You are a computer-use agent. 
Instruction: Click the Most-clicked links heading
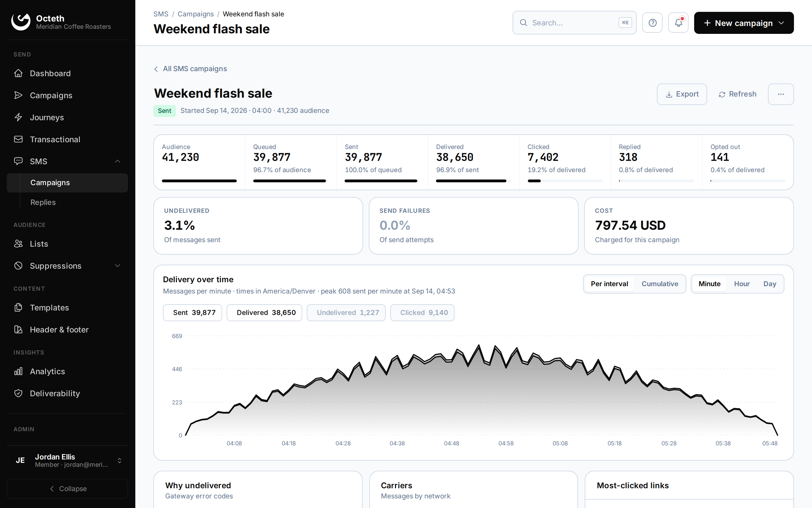point(632,485)
